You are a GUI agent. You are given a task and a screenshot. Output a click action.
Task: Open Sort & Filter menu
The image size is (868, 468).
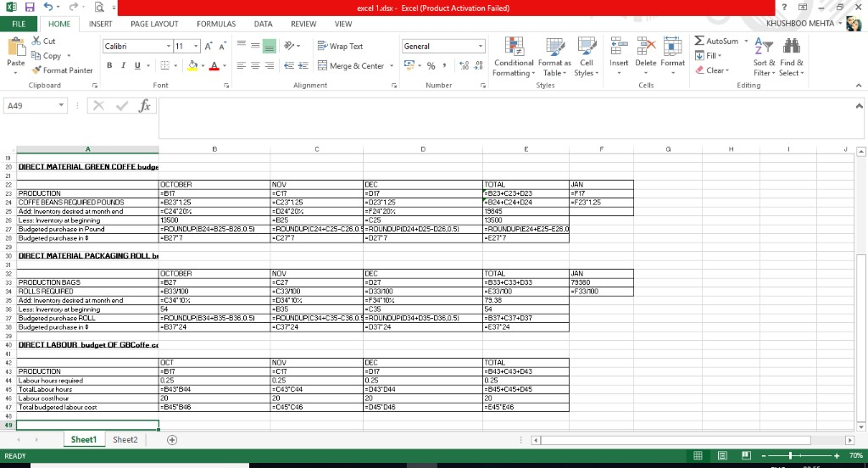point(764,57)
